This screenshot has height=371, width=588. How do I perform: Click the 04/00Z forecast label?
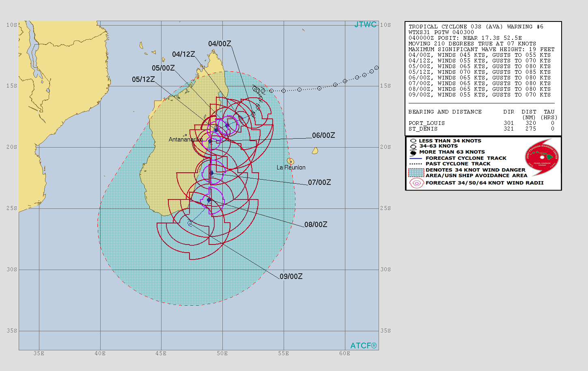coord(220,43)
